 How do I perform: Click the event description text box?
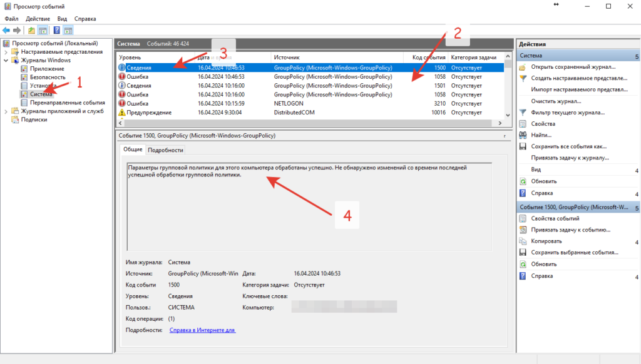point(309,206)
